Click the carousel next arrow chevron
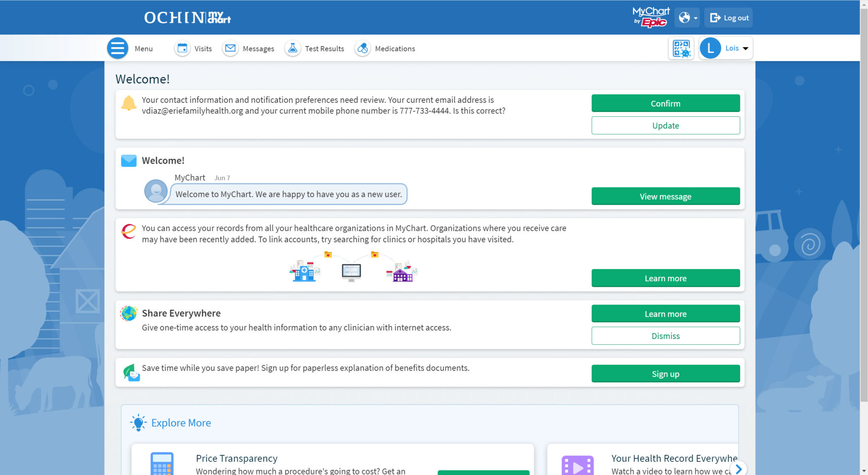The image size is (868, 475). (x=738, y=469)
